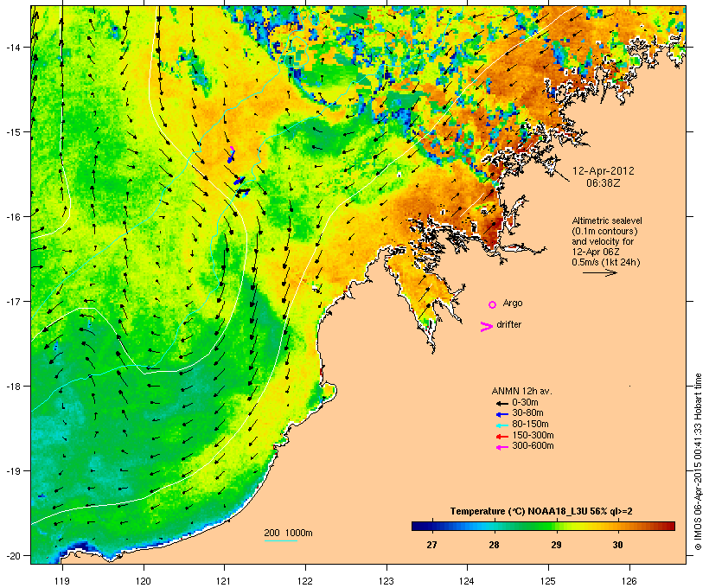Click the Temperature NOAA18_L3U title text

point(541,512)
